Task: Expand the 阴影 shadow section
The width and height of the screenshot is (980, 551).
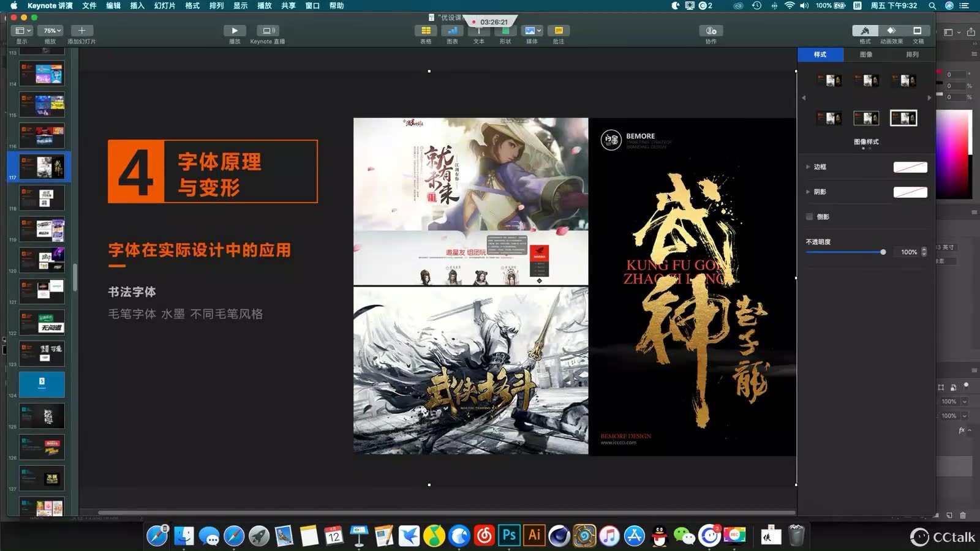Action: pyautogui.click(x=808, y=192)
